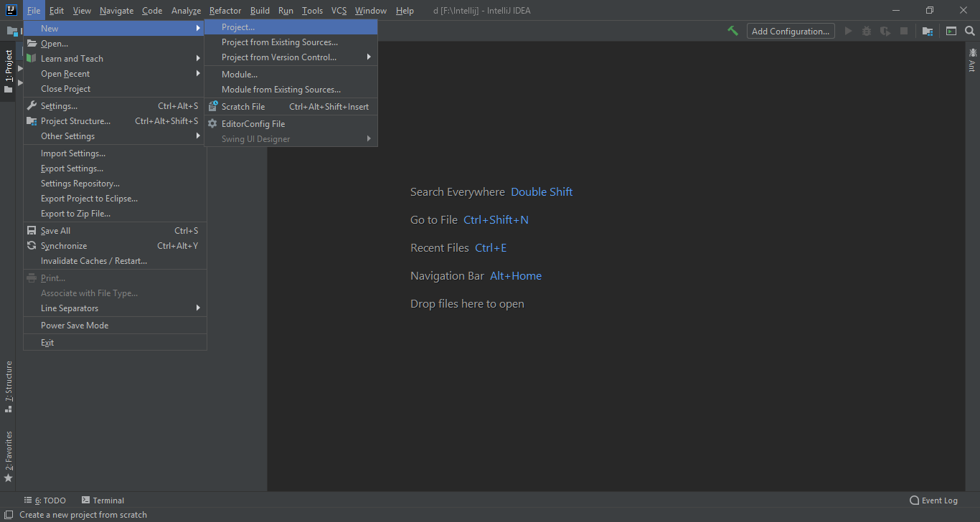
Task: Click the Debug bug icon in toolbar
Action: (867, 31)
